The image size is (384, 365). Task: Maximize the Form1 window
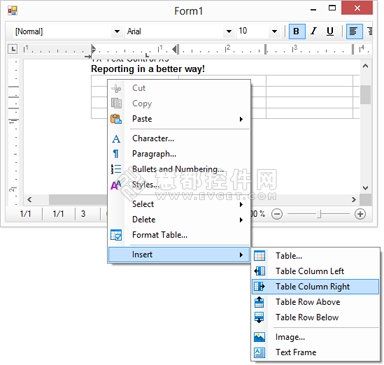(332, 8)
